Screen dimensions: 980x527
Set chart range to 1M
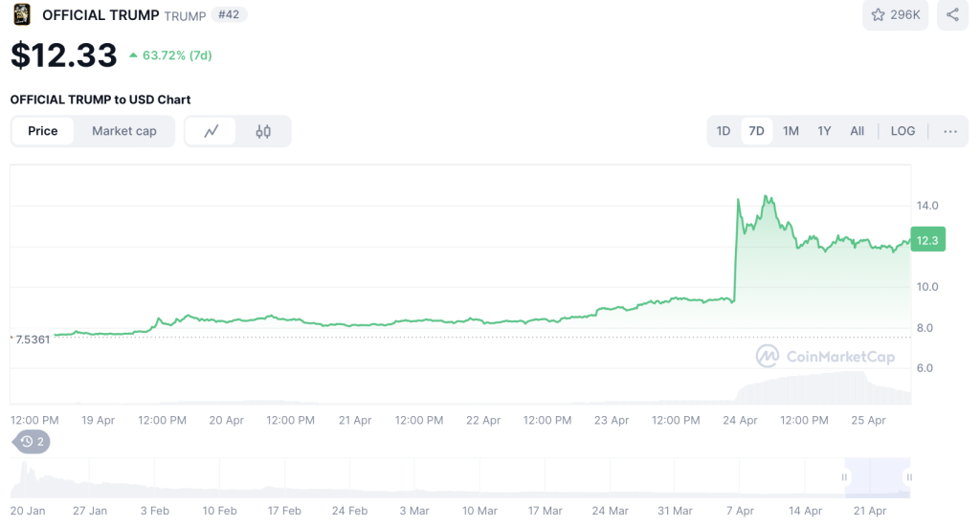tap(791, 131)
